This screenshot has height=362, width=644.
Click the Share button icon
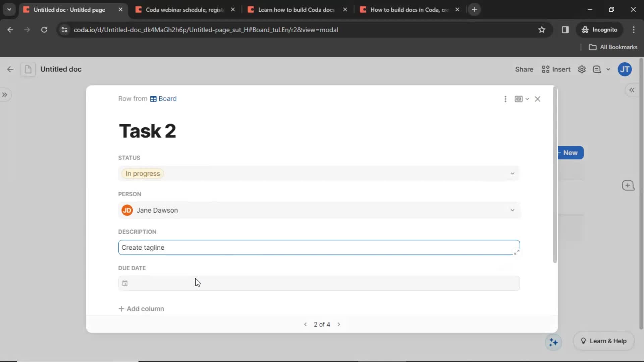pos(524,69)
